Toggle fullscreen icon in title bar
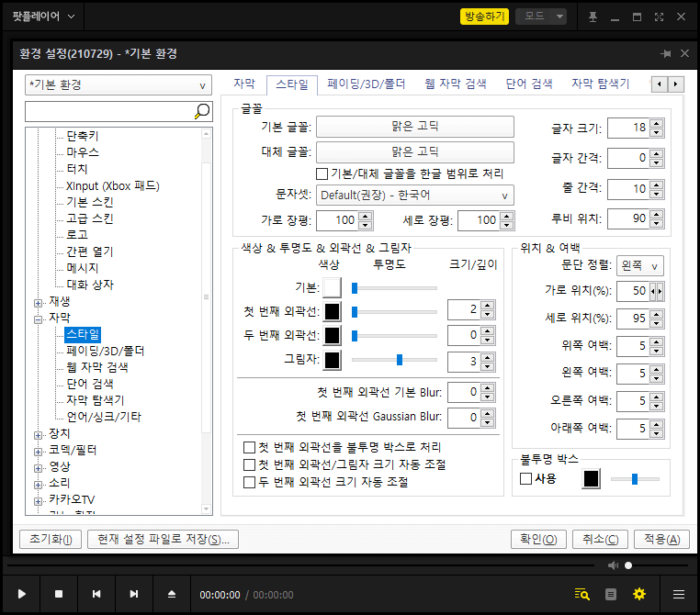Screen dimensions: 700x615 tap(659, 17)
